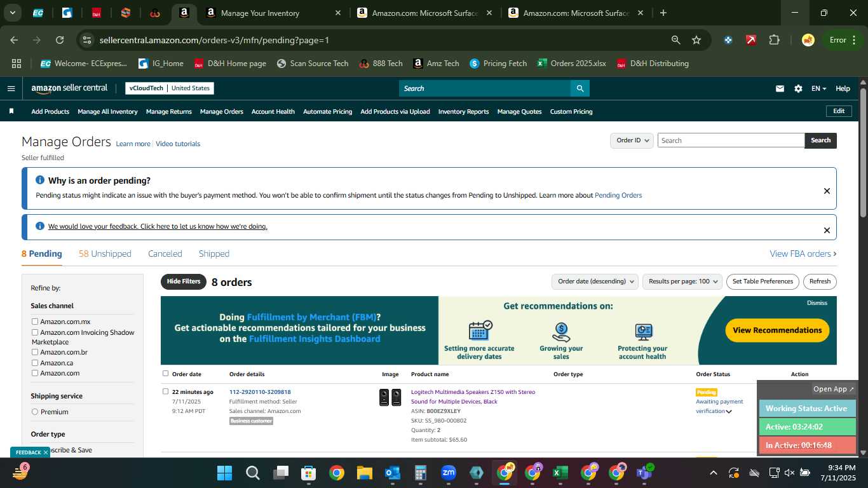Expand the View FBA orders link
The height and width of the screenshot is (488, 868).
[803, 254]
